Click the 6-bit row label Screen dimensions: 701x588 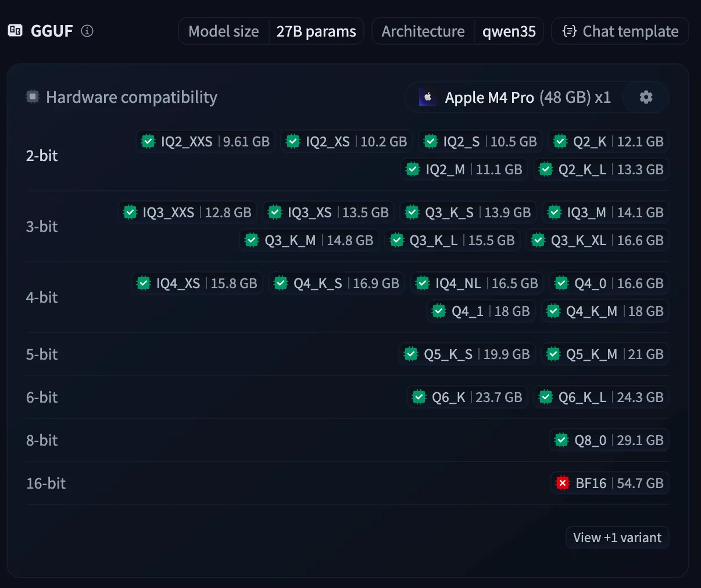pos(42,397)
